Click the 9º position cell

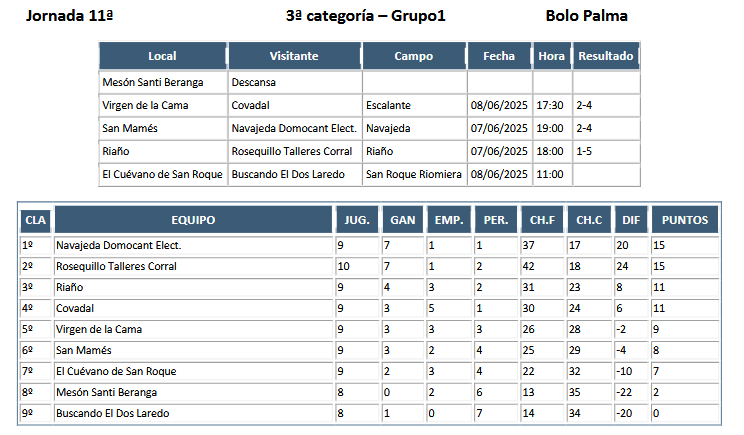(x=35, y=414)
